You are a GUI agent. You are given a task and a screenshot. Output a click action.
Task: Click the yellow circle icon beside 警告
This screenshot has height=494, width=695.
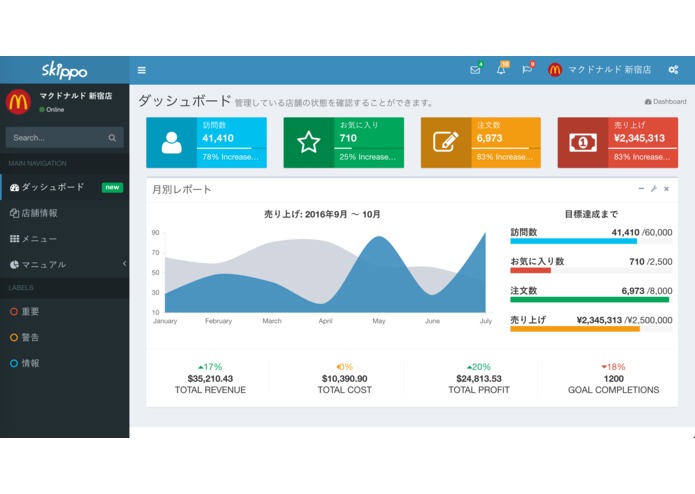point(14,338)
